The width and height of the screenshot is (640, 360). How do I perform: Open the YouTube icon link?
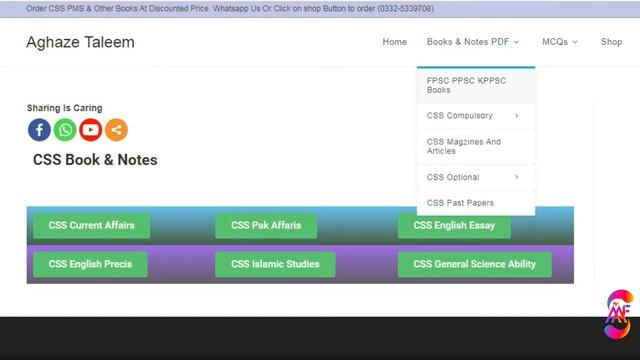pyautogui.click(x=91, y=130)
